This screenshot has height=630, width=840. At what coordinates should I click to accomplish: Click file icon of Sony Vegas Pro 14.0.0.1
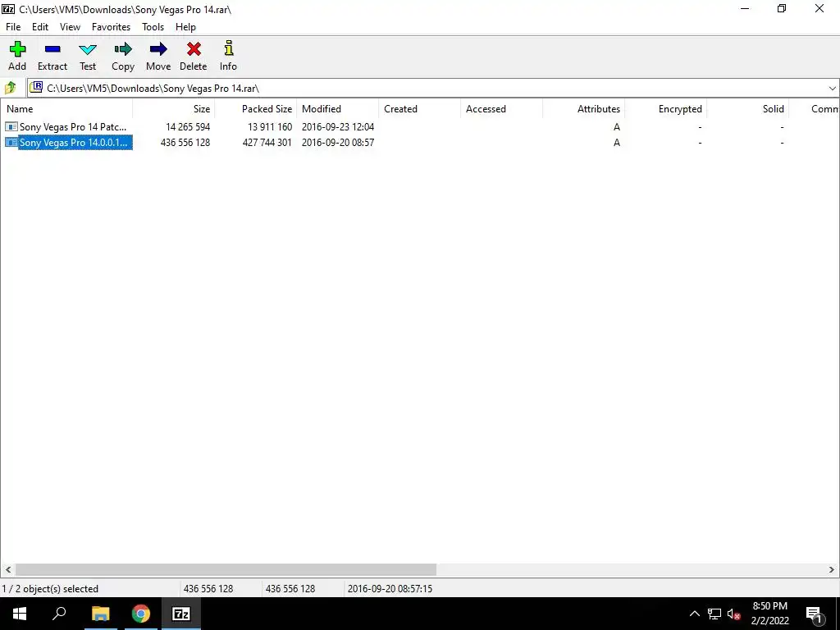click(11, 143)
